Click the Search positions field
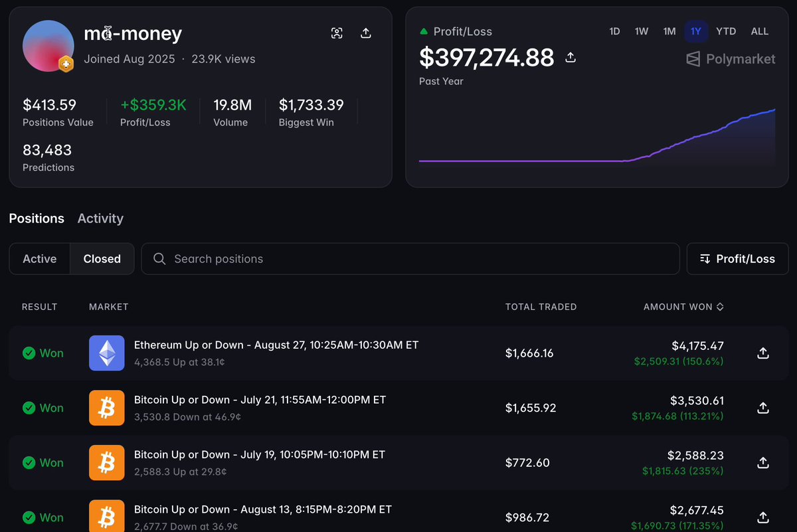This screenshot has width=797, height=532. pyautogui.click(x=410, y=259)
